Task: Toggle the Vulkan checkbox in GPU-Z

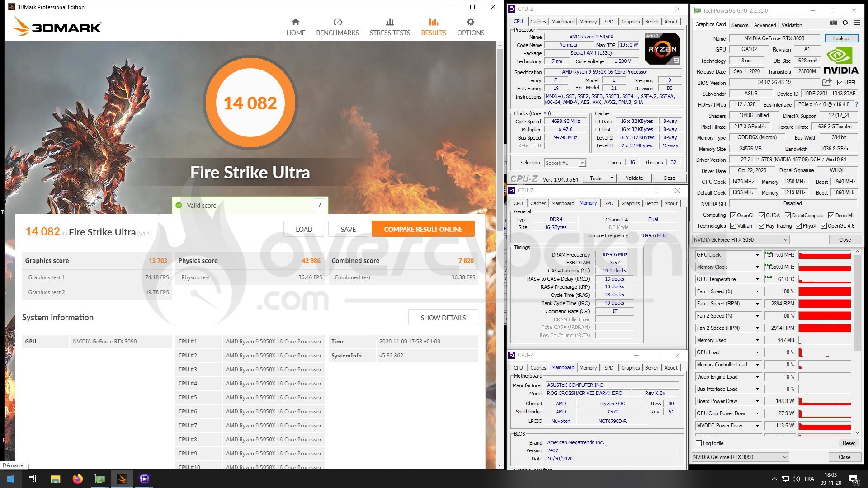Action: tap(733, 226)
